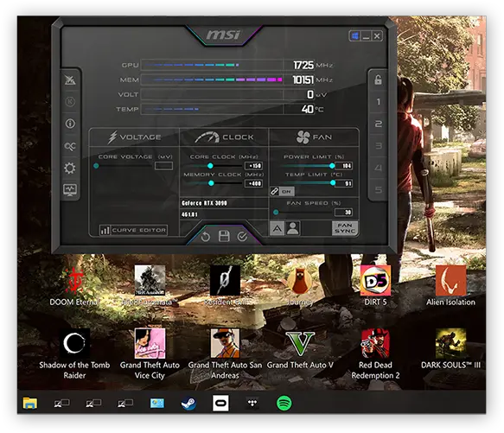Open Tidal from the taskbar
The height and width of the screenshot is (433, 504).
coord(252,403)
